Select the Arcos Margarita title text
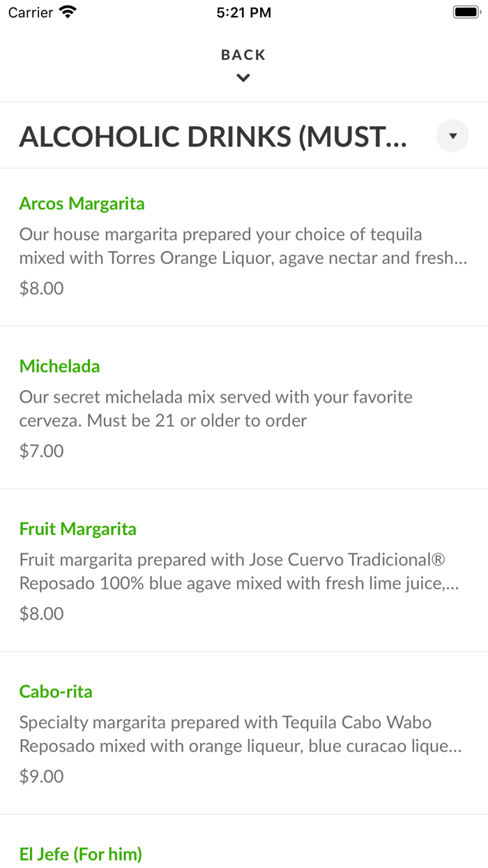This screenshot has height=868, width=488. pos(82,203)
